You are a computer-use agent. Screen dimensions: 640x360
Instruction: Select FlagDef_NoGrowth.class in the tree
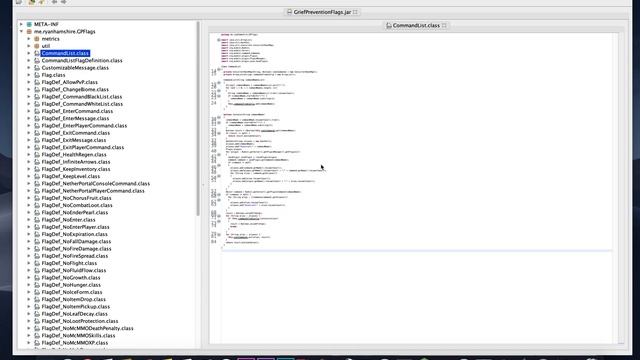pyautogui.click(x=71, y=278)
